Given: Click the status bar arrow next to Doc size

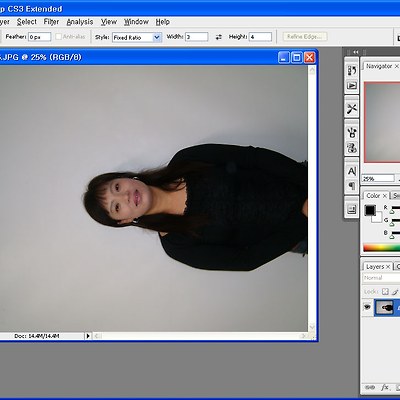Looking at the screenshot, I should pos(88,336).
